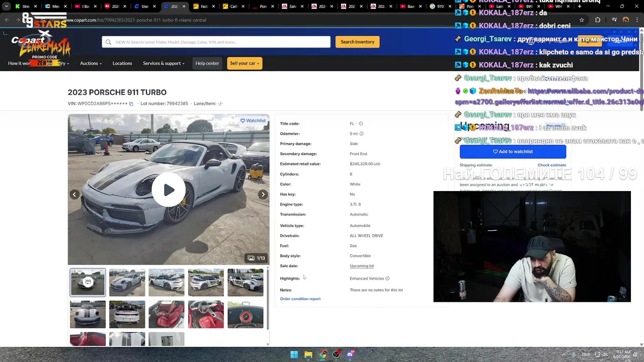Copy the VIN number
The image size is (644, 362).
click(131, 104)
